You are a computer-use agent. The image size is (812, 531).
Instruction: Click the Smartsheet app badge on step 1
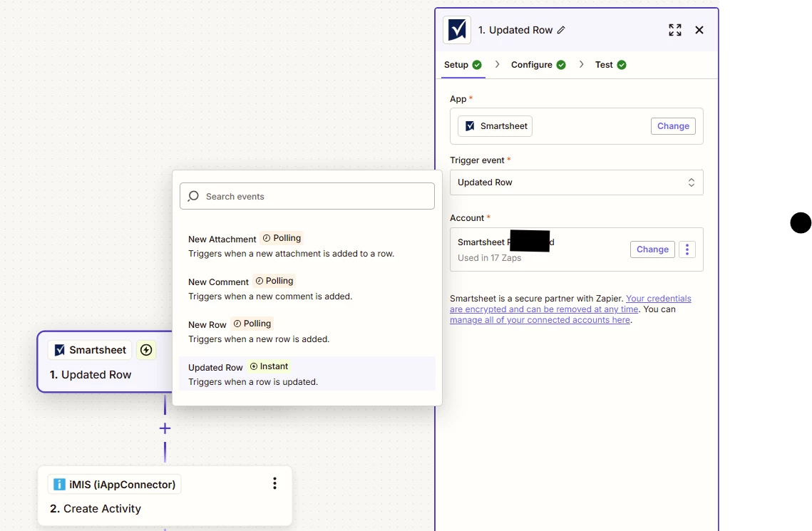coord(90,351)
